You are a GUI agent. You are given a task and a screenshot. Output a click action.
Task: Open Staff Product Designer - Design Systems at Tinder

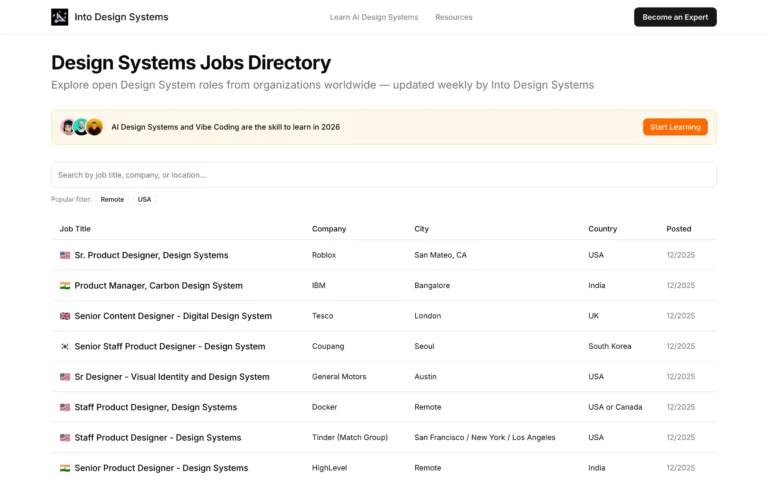(158, 437)
